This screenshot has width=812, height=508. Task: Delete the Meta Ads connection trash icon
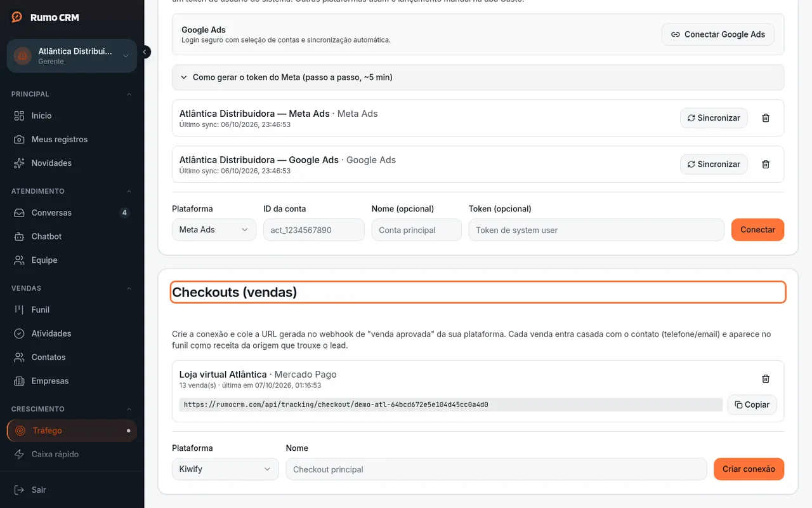(766, 118)
